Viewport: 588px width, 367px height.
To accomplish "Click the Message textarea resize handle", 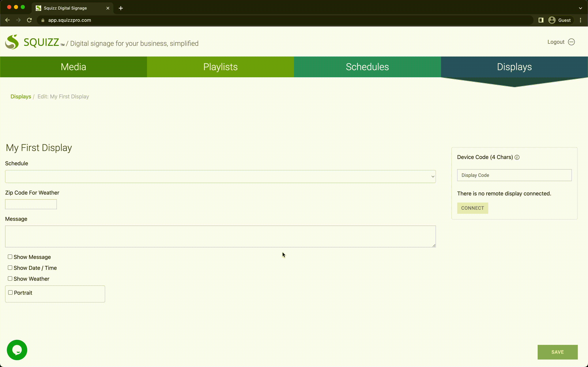I will (434, 245).
